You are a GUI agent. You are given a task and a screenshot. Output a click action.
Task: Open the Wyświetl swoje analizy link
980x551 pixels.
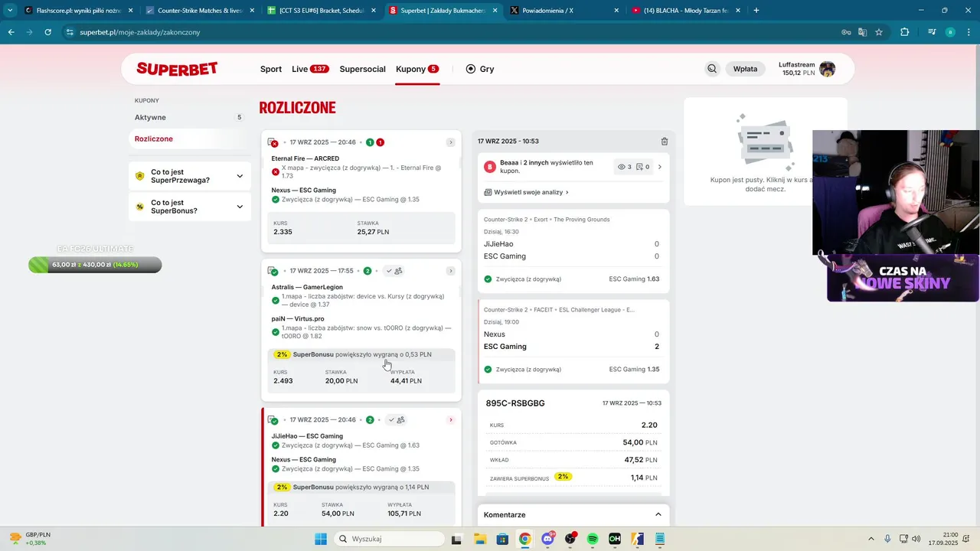point(527,192)
